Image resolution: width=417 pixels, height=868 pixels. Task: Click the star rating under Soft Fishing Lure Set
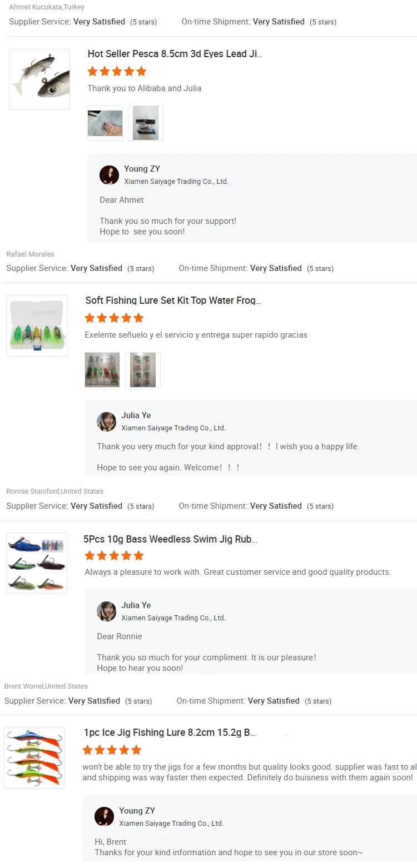tap(114, 318)
